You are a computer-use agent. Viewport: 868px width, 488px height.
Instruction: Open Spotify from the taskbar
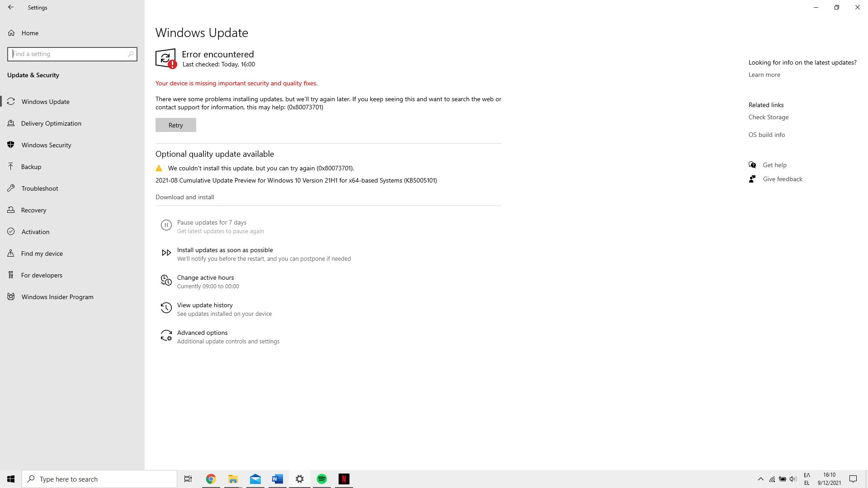point(321,479)
